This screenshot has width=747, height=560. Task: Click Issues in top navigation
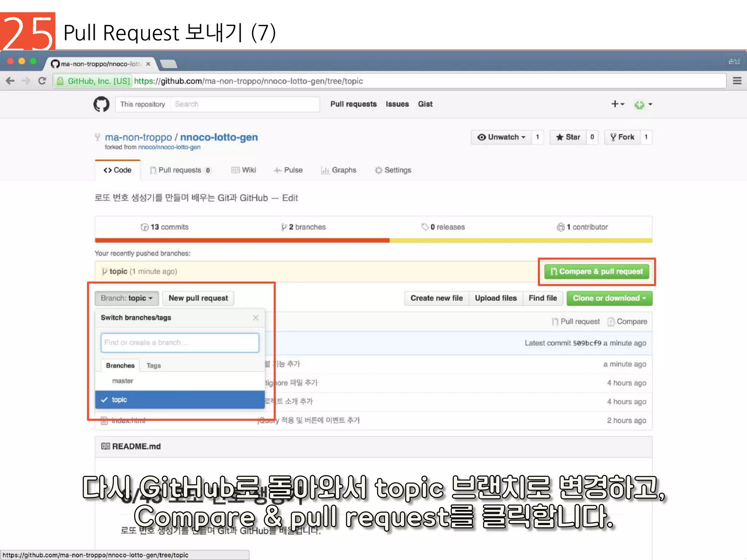tap(397, 104)
